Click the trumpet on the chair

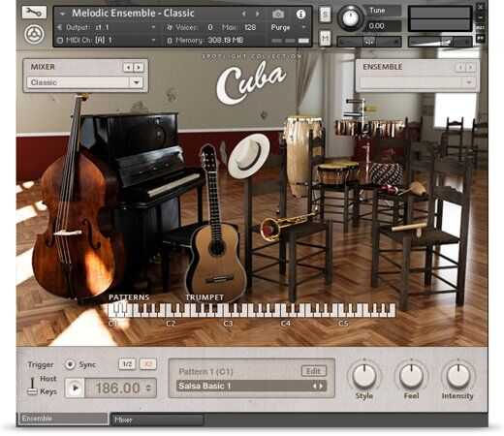click(288, 224)
